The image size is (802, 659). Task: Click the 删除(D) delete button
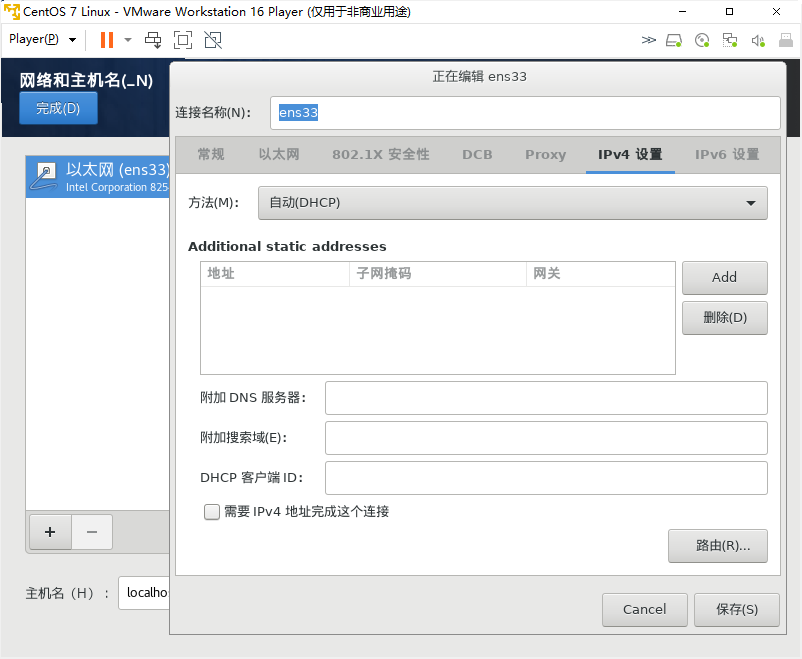click(x=724, y=318)
